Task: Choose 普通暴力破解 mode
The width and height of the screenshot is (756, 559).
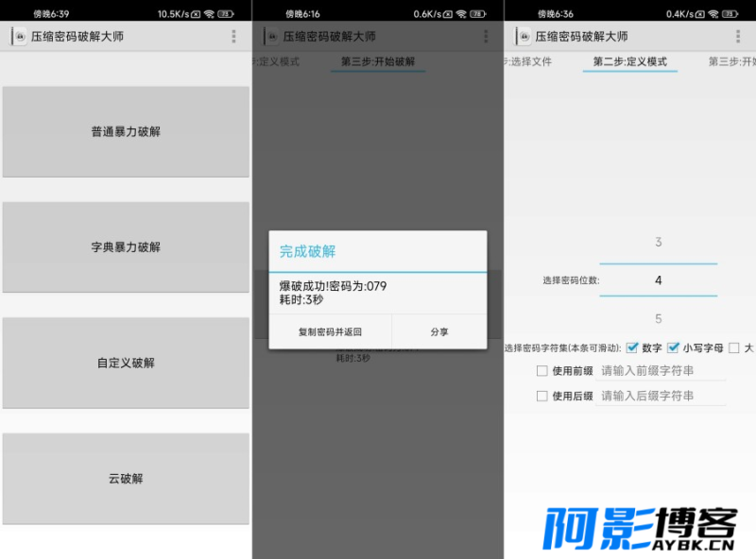Action: 126,131
